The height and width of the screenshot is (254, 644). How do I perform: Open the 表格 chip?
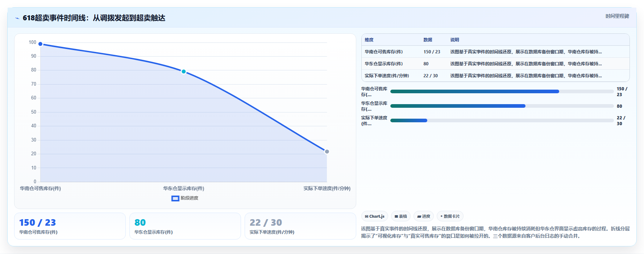click(401, 216)
